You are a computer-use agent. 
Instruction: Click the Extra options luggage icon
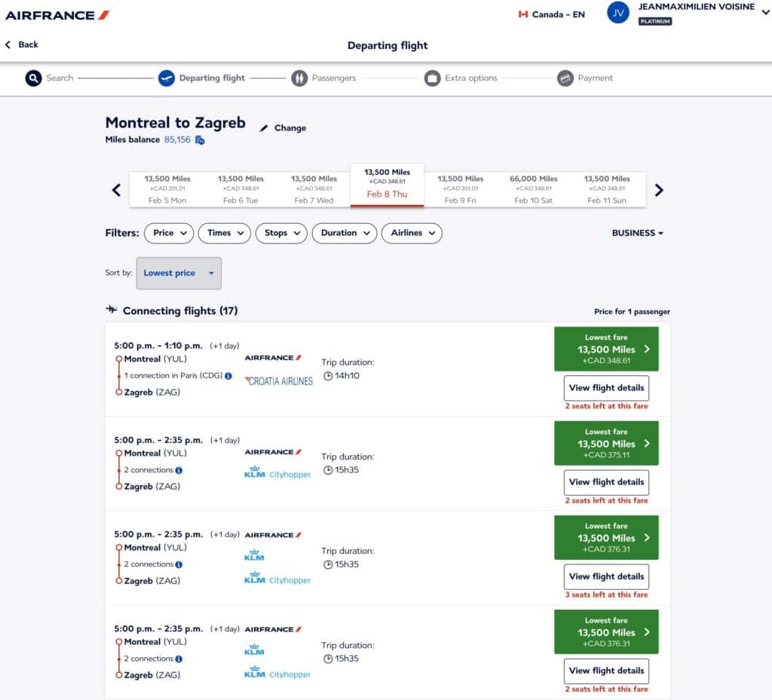point(432,78)
